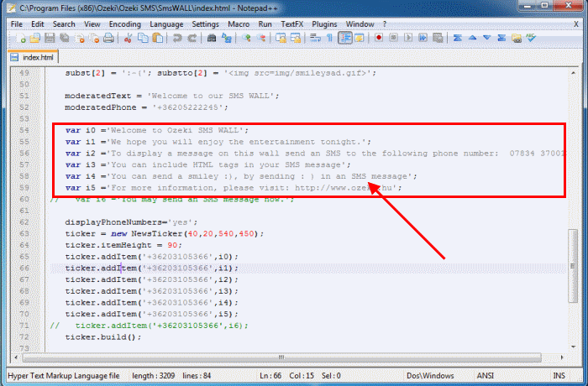Redo the edit with the Redo arrow
Screen dimensions: 588x386
(x=192, y=39)
